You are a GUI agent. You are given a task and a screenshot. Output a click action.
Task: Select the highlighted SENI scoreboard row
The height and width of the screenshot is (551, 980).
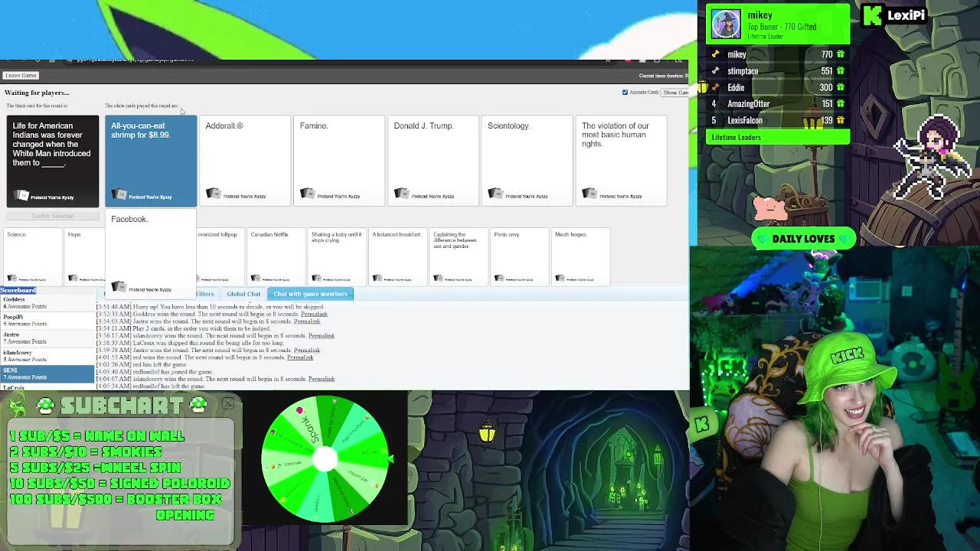pos(47,373)
